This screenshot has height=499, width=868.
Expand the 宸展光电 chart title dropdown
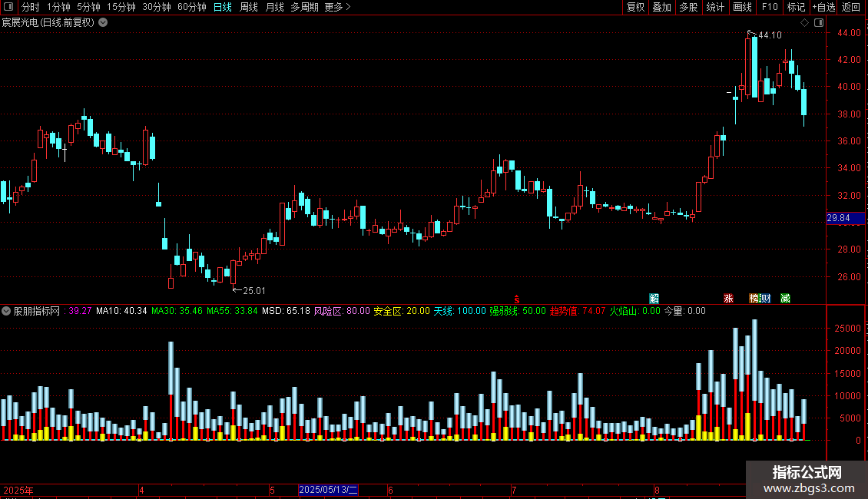pos(103,23)
